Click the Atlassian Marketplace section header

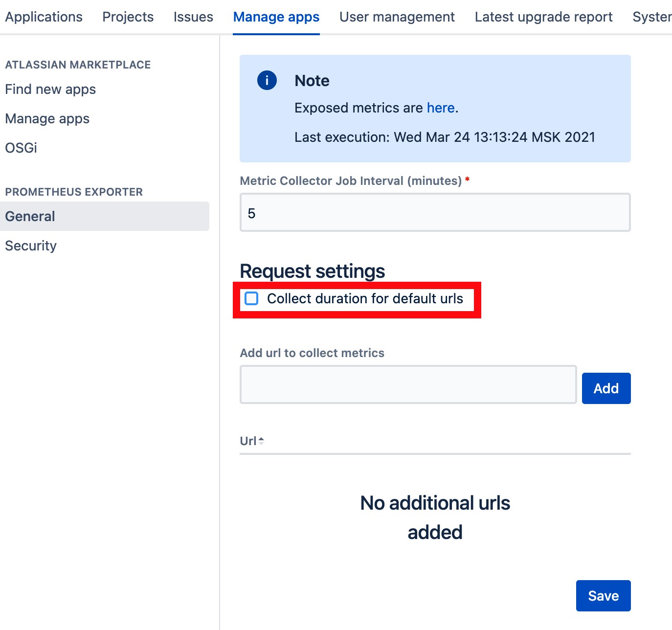(78, 65)
